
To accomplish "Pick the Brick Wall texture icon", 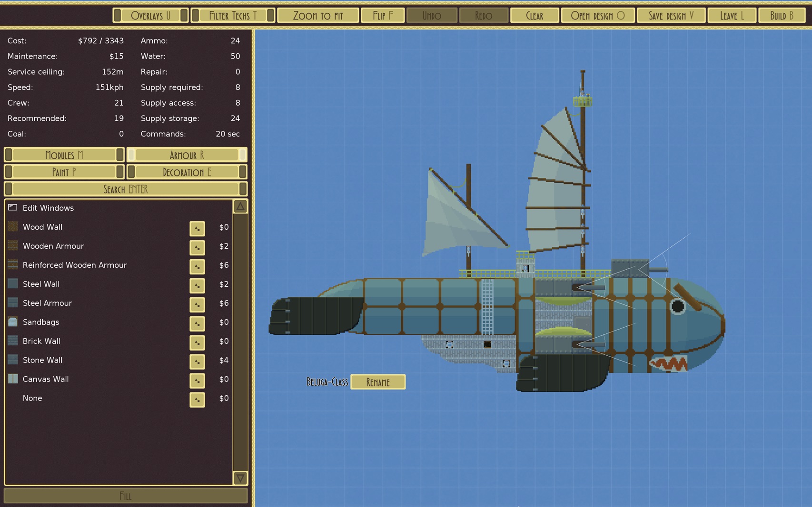I will (13, 341).
